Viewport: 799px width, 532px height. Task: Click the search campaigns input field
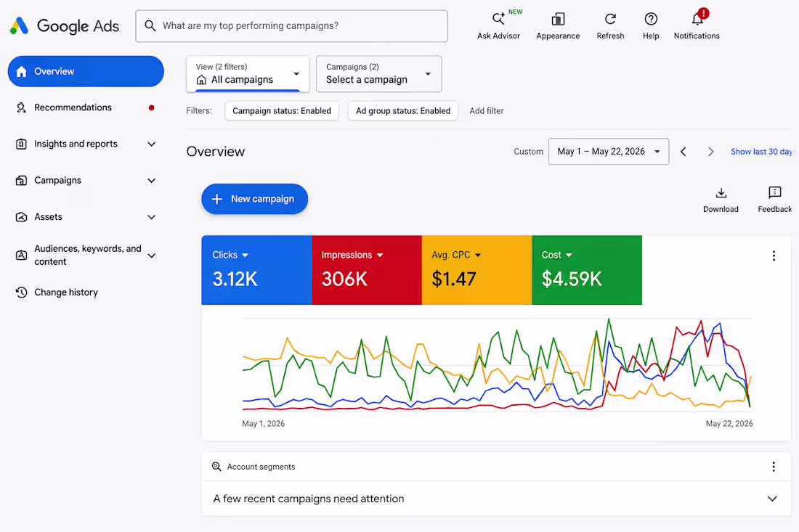click(x=291, y=26)
